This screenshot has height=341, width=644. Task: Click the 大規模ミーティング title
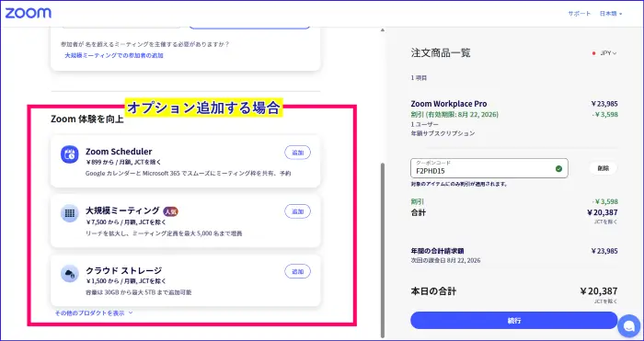[x=122, y=210]
